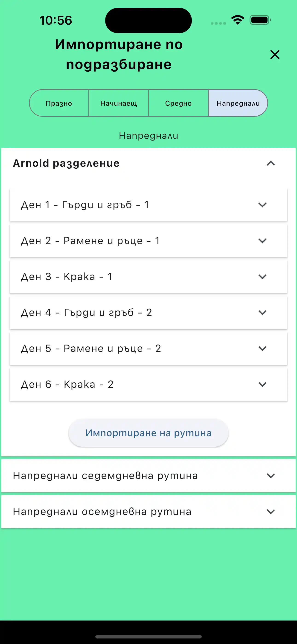The width and height of the screenshot is (297, 644).
Task: Expand Ден 1 - Гърди и гръб - 1
Action: pos(262,205)
